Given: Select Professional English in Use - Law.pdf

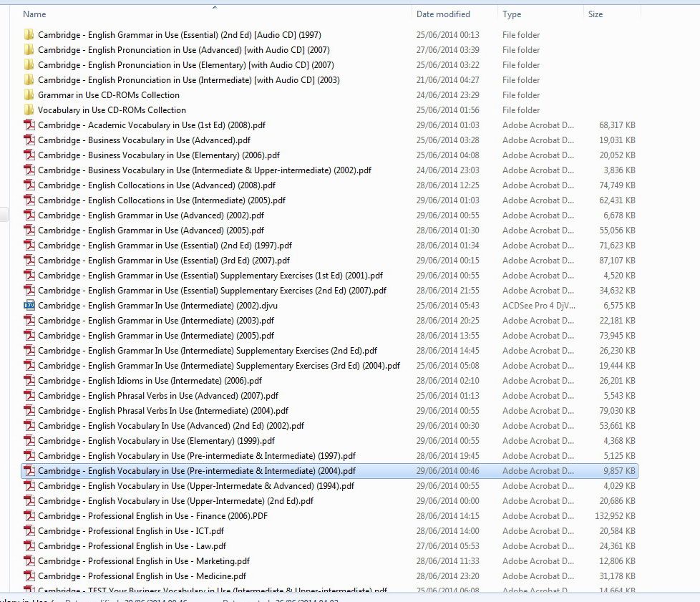Looking at the screenshot, I should [x=132, y=546].
